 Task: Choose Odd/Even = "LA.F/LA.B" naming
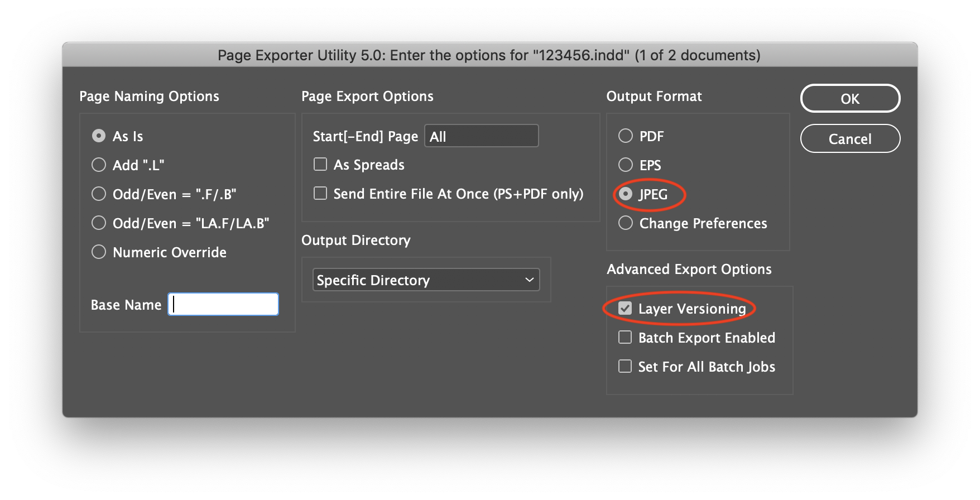(99, 222)
